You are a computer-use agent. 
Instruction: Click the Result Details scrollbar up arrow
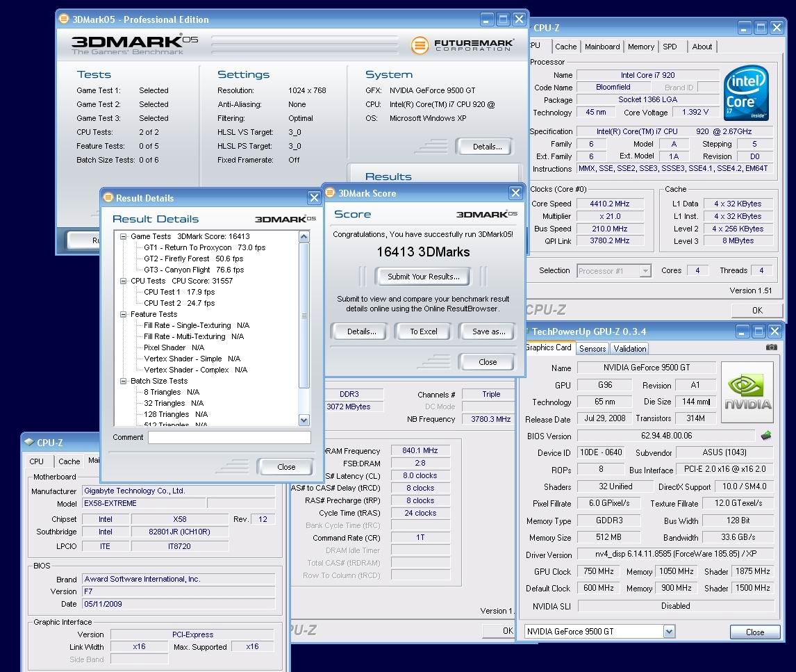pyautogui.click(x=304, y=237)
